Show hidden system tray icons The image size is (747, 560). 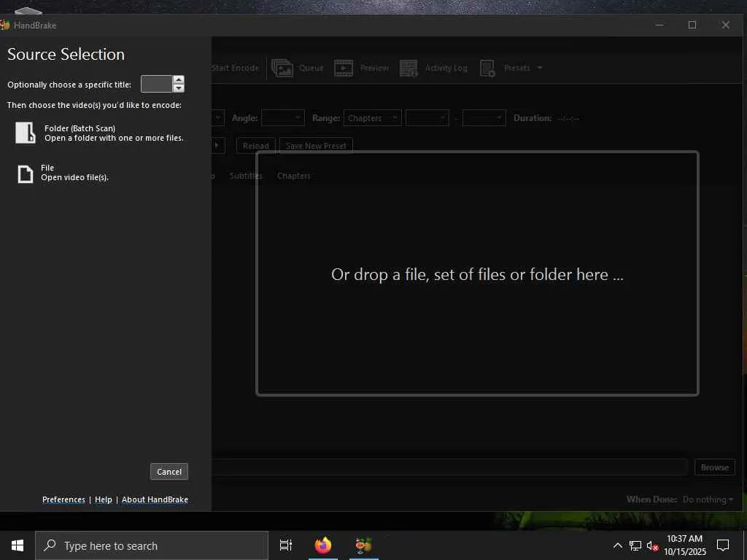pyautogui.click(x=617, y=545)
